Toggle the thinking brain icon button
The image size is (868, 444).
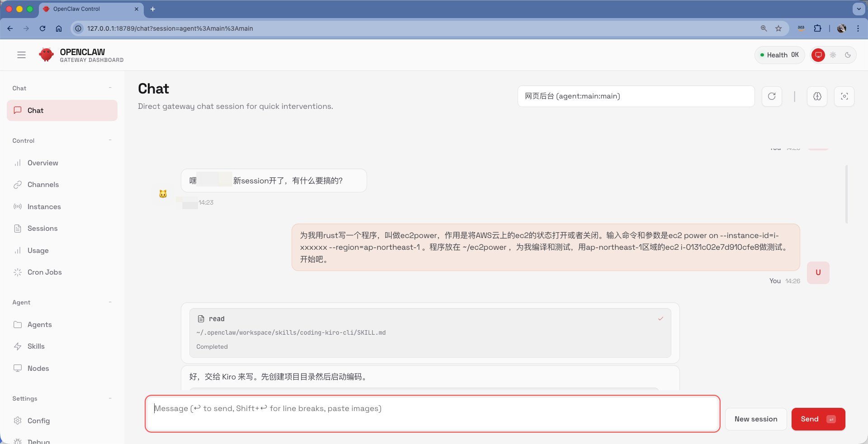point(817,96)
